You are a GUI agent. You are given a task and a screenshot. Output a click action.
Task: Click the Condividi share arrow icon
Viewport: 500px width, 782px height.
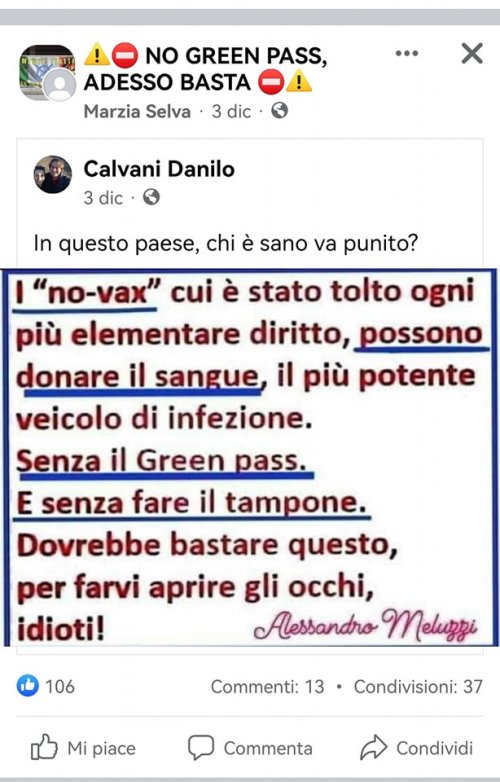click(374, 747)
